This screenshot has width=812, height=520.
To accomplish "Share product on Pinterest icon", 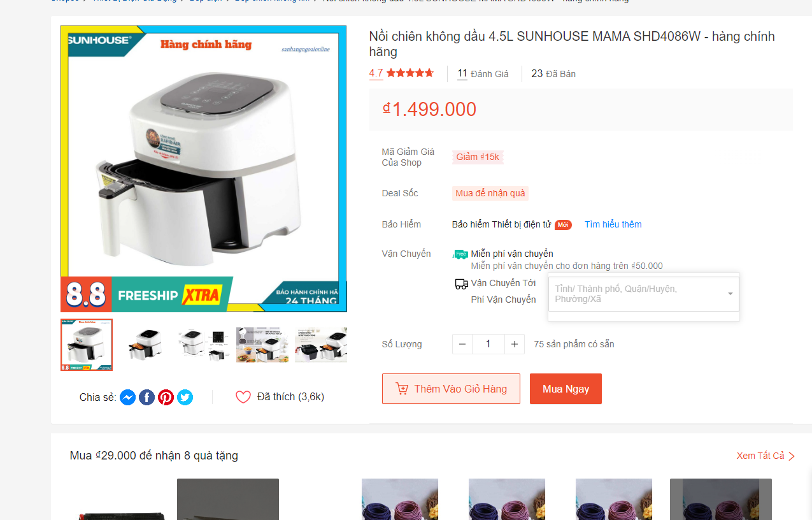I will pos(166,397).
